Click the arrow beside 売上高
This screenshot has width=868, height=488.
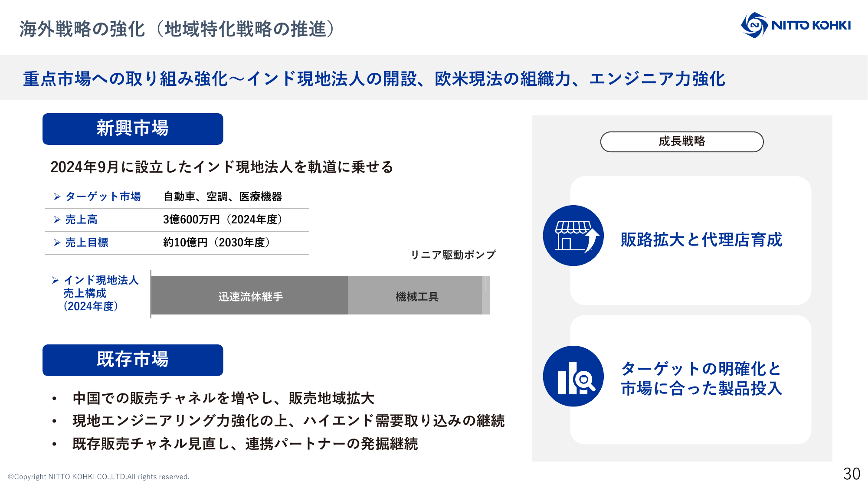click(x=57, y=220)
